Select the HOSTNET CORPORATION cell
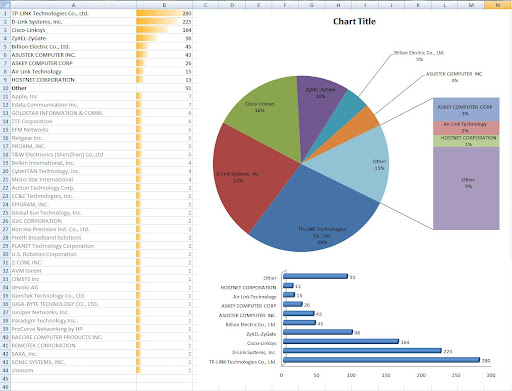 (x=73, y=80)
